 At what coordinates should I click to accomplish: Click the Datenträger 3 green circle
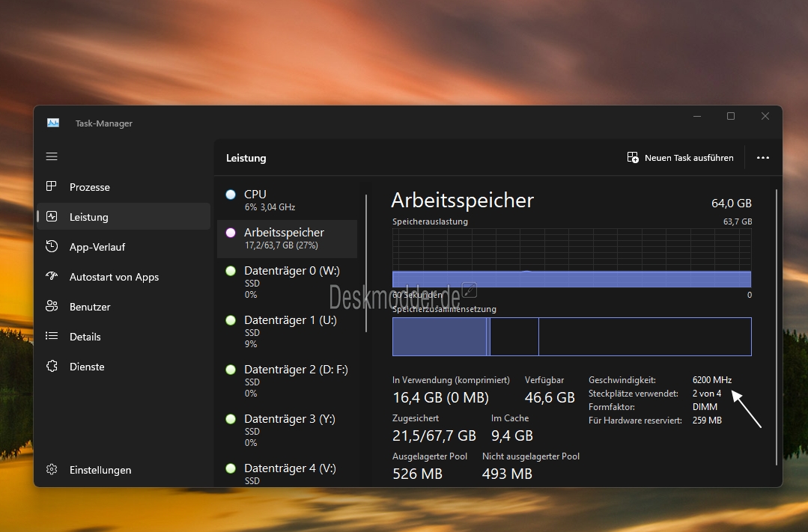(231, 419)
